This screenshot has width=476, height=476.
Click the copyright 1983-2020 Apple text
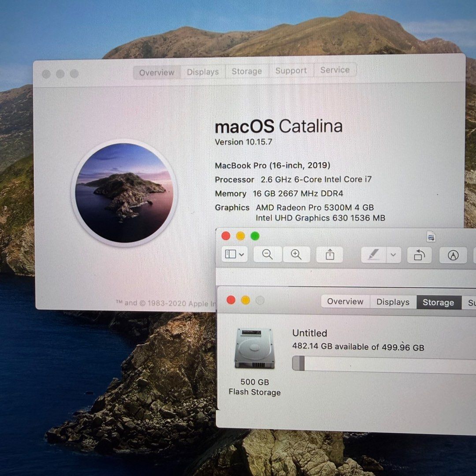coord(166,303)
